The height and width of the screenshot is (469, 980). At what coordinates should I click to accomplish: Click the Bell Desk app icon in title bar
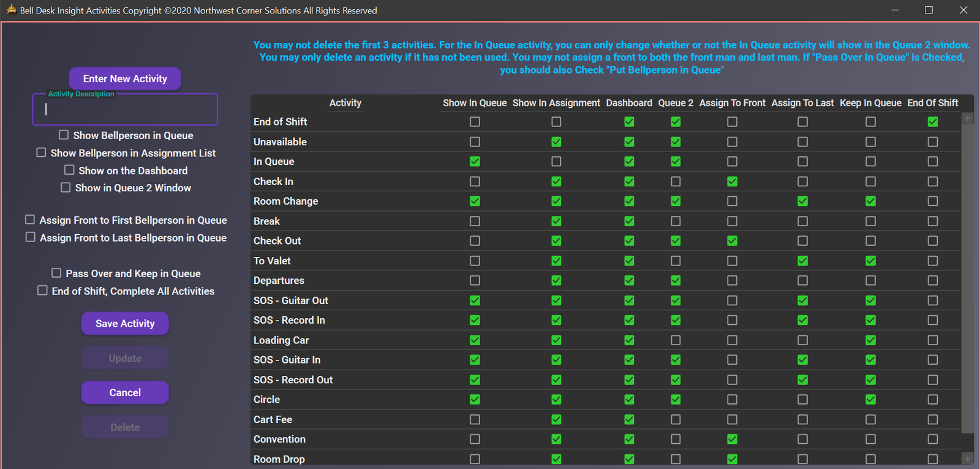(x=11, y=9)
